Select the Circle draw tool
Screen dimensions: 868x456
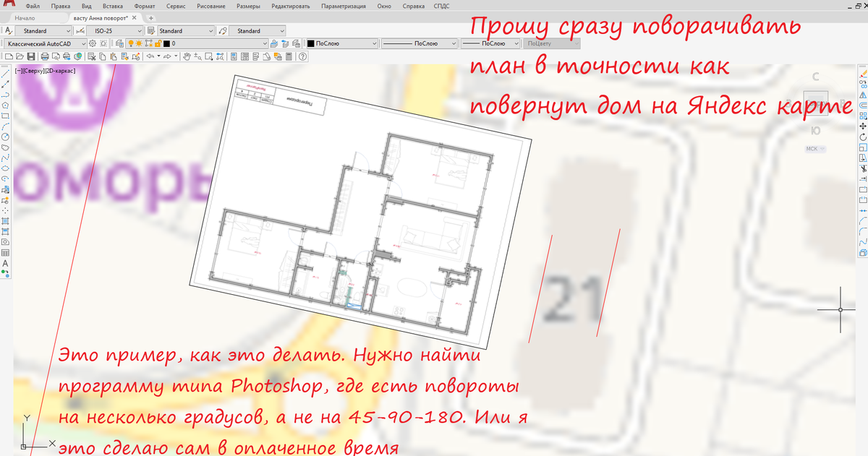point(5,137)
